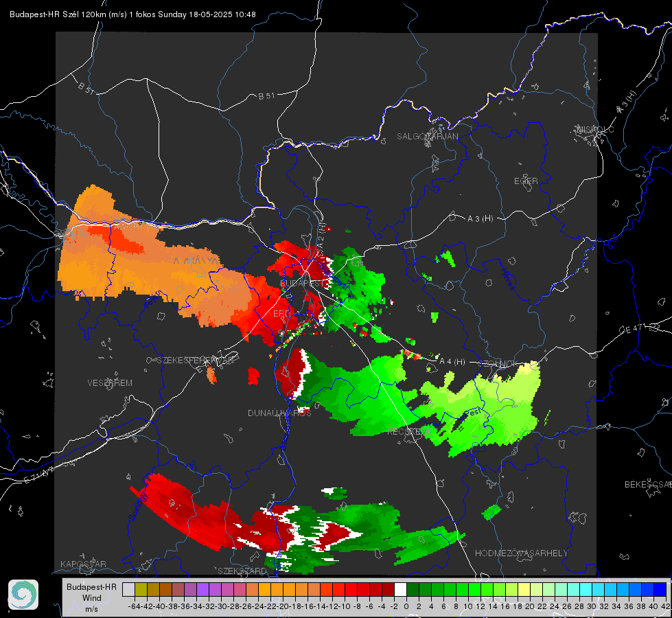Click the 'KECSKEMÉT' city label
The width and height of the screenshot is (672, 618).
[x=413, y=431]
